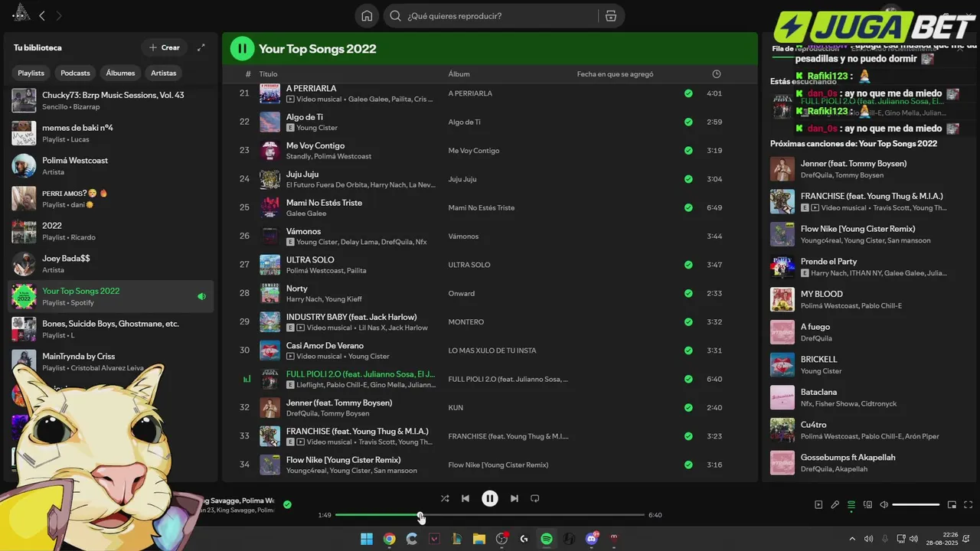This screenshot has width=980, height=551.
Task: Select the Playlists filter chip
Action: tap(31, 73)
